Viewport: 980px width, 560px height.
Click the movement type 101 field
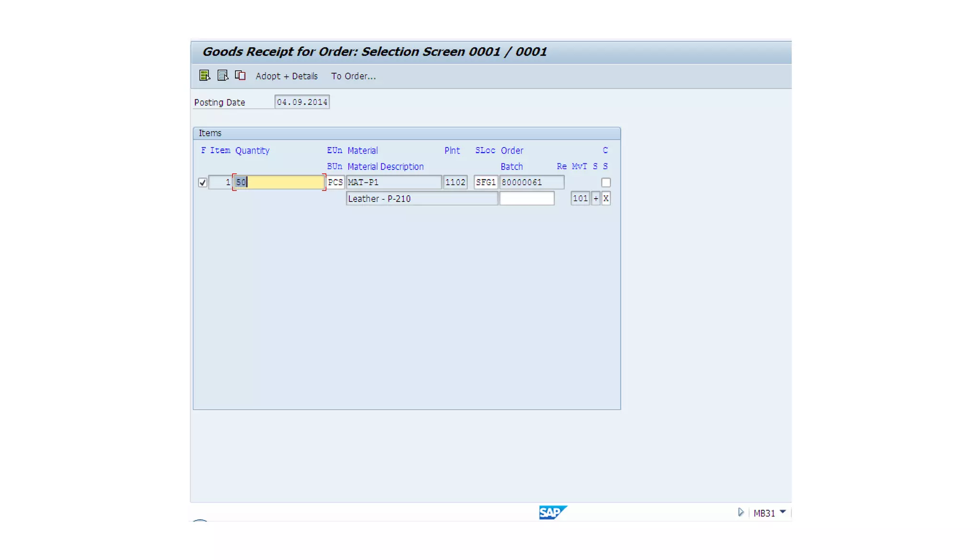click(580, 199)
